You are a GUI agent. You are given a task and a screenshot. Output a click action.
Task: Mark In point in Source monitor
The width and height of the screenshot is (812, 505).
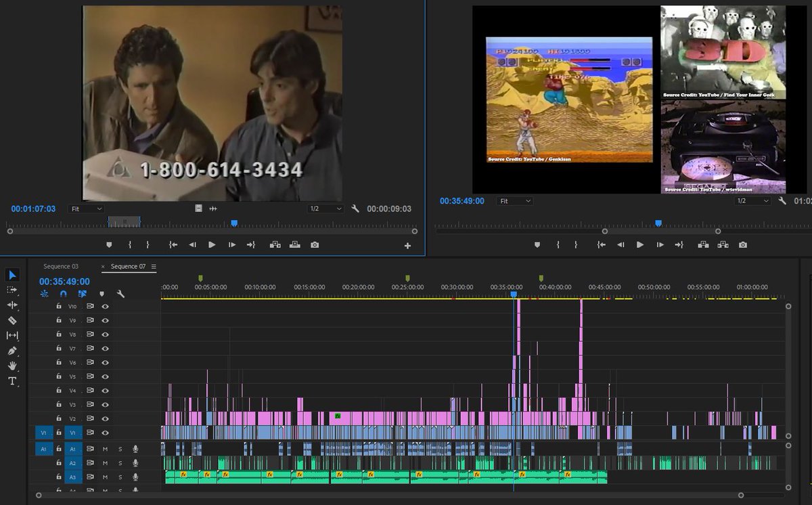pyautogui.click(x=129, y=245)
